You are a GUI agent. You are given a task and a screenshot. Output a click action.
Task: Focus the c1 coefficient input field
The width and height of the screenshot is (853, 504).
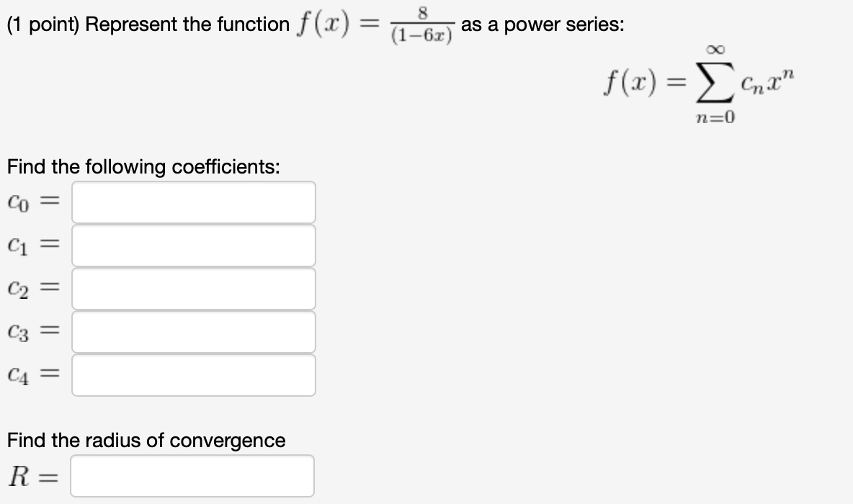click(x=194, y=246)
